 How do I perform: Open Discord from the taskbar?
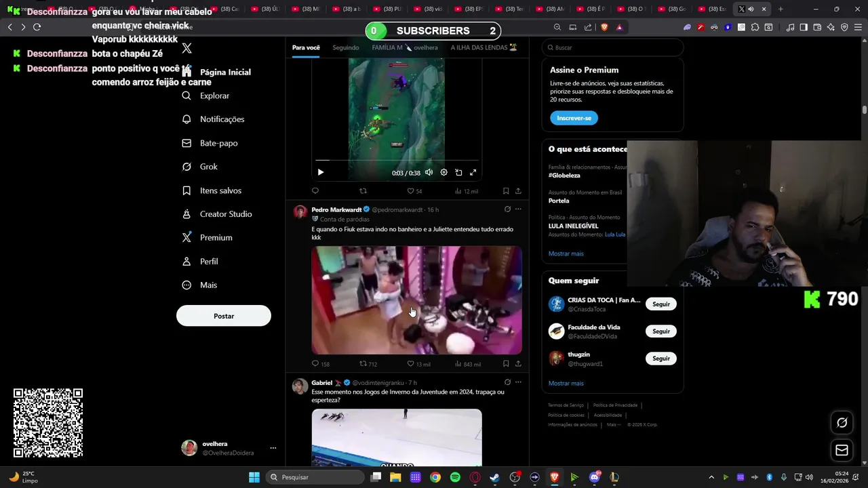click(x=595, y=477)
